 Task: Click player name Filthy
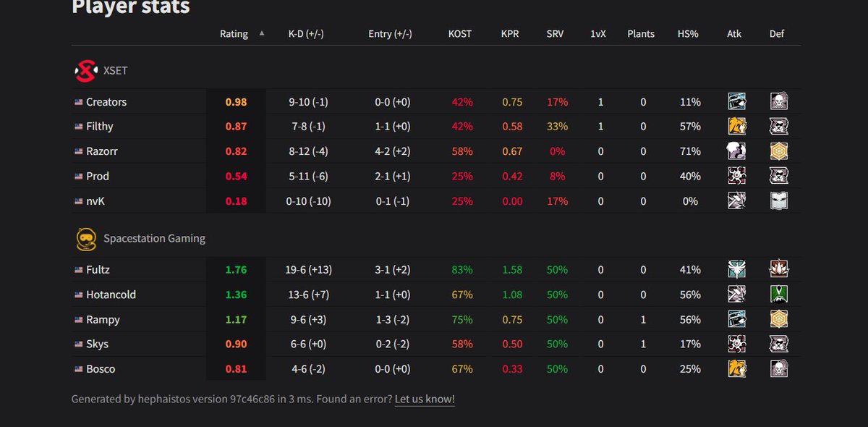pyautogui.click(x=100, y=127)
